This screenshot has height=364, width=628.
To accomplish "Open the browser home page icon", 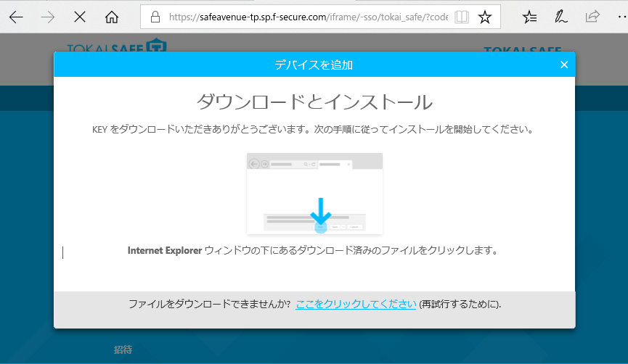I will 112,17.
